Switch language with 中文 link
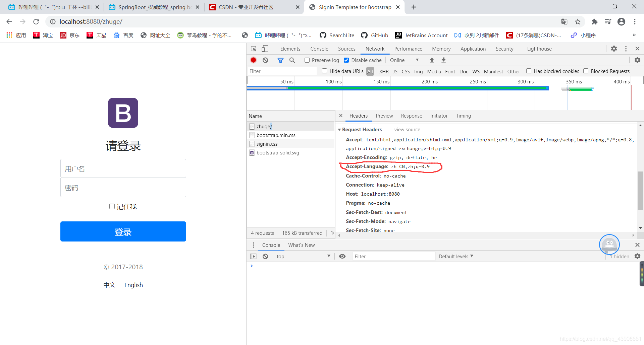The width and height of the screenshot is (644, 345). [x=109, y=285]
